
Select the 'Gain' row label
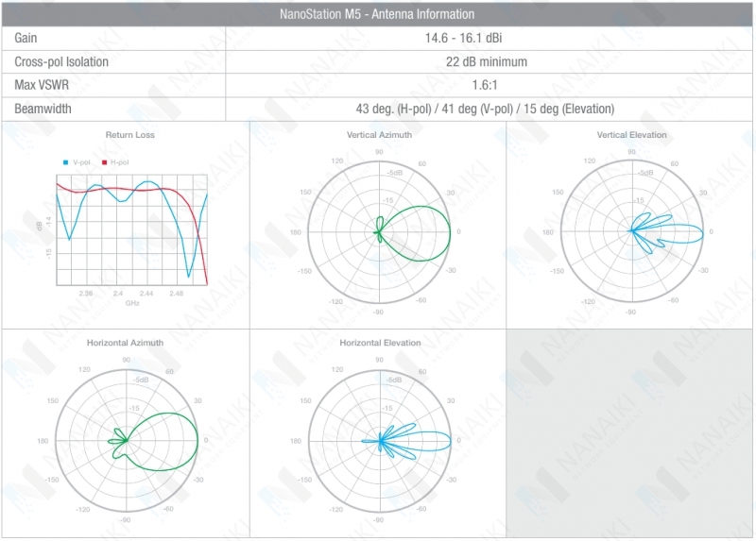point(26,38)
